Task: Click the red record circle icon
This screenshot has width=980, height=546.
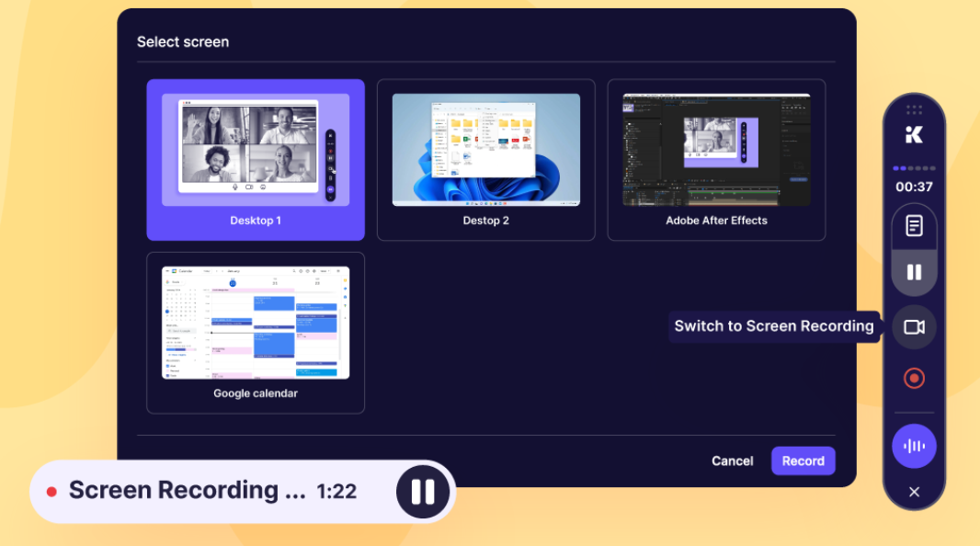Action: click(914, 379)
